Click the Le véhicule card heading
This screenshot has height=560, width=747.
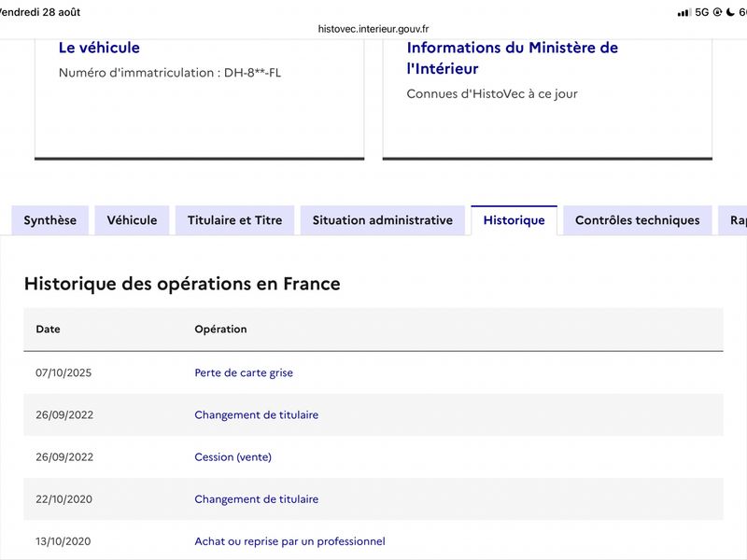coord(99,48)
